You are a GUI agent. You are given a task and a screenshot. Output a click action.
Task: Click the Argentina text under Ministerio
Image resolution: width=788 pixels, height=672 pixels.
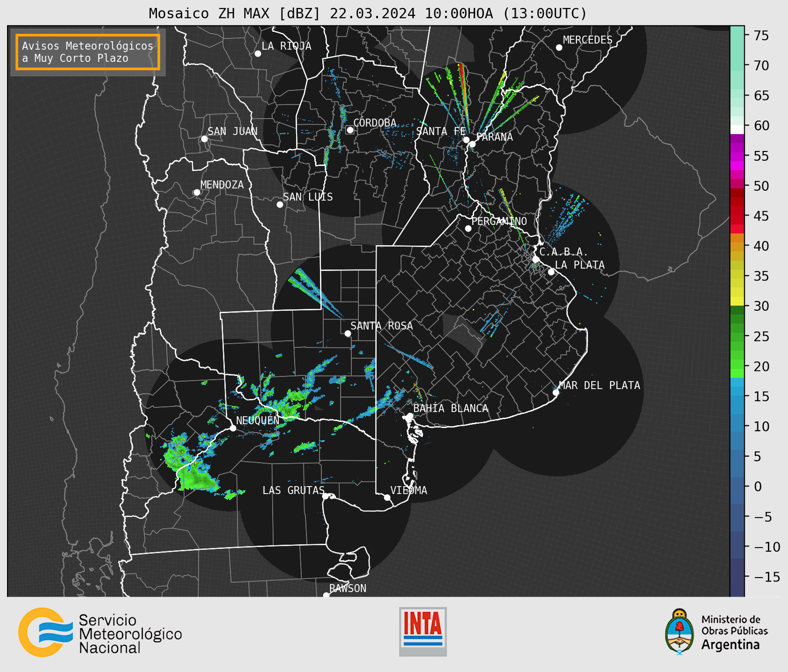point(731,645)
